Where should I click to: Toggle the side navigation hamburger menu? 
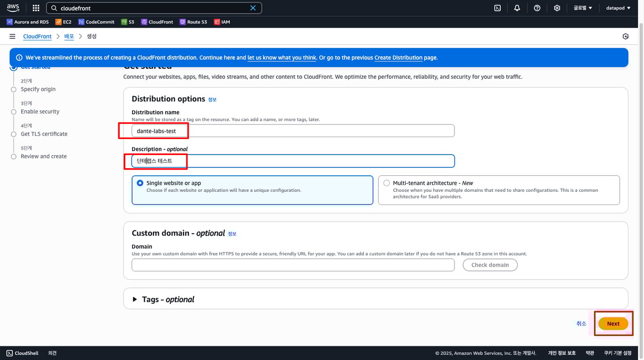(13, 36)
